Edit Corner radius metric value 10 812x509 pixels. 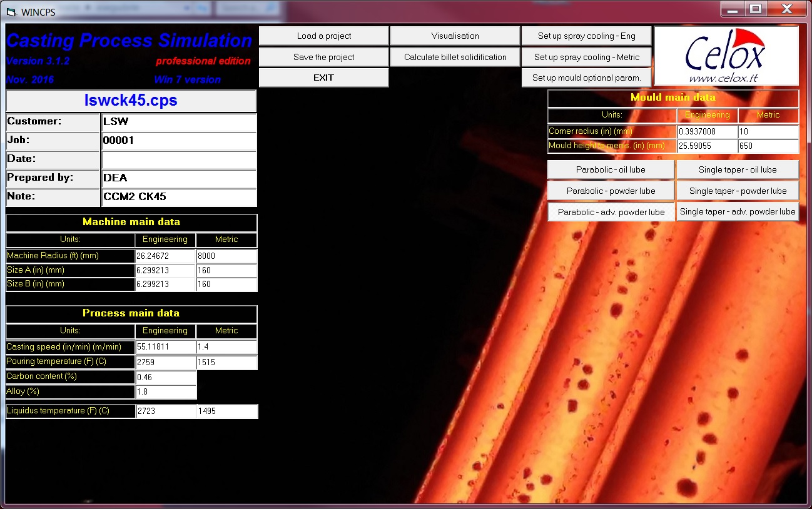point(769,132)
